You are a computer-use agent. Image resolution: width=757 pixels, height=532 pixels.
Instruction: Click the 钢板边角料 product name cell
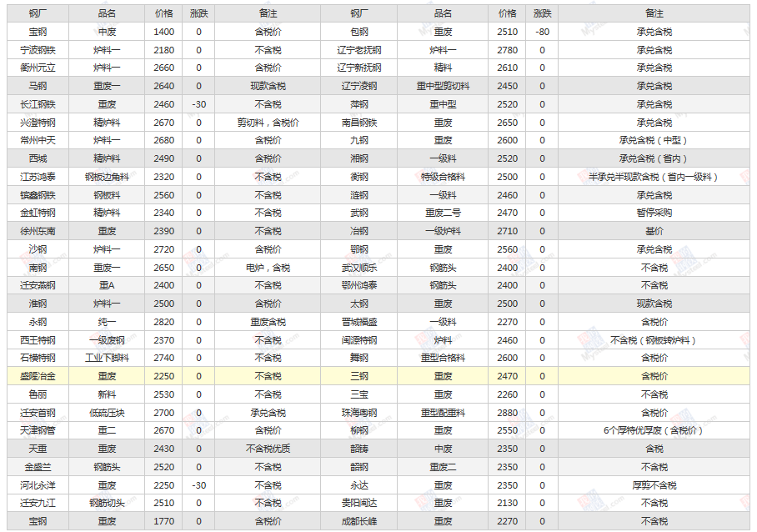point(107,177)
